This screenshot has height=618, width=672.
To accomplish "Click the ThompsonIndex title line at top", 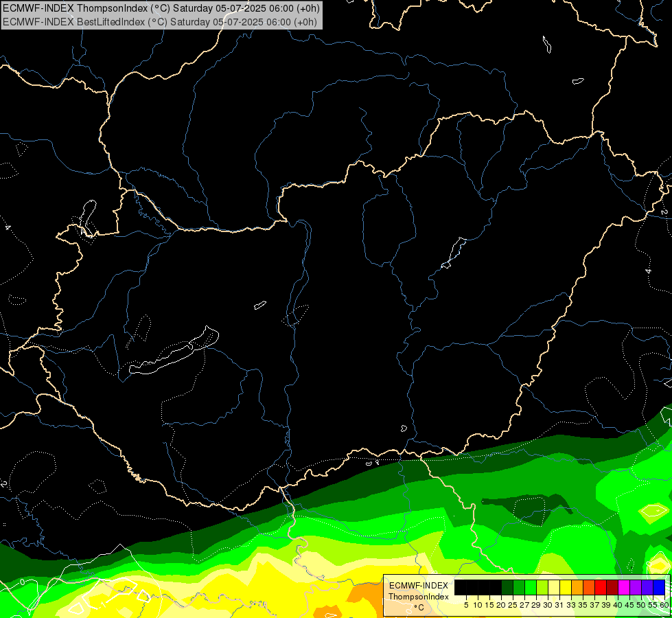I will click(x=161, y=8).
